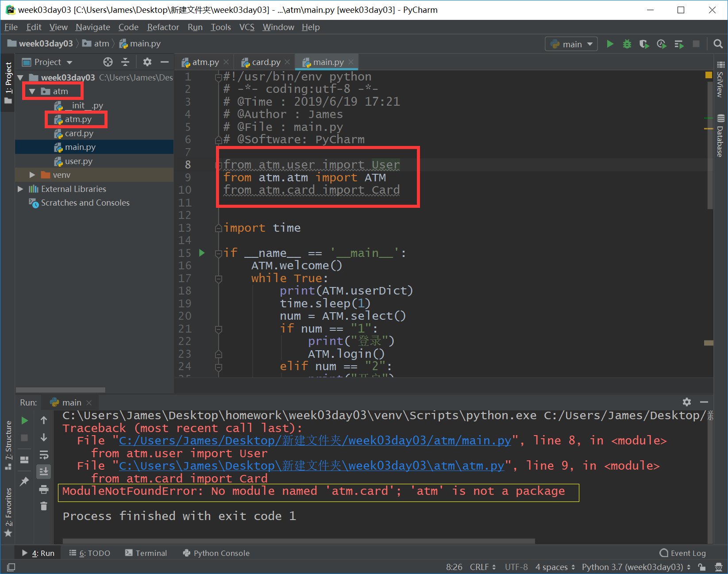Viewport: 728px width, 574px height.
Task: Restore layout icon in Run panel
Action: pyautogui.click(x=25, y=460)
